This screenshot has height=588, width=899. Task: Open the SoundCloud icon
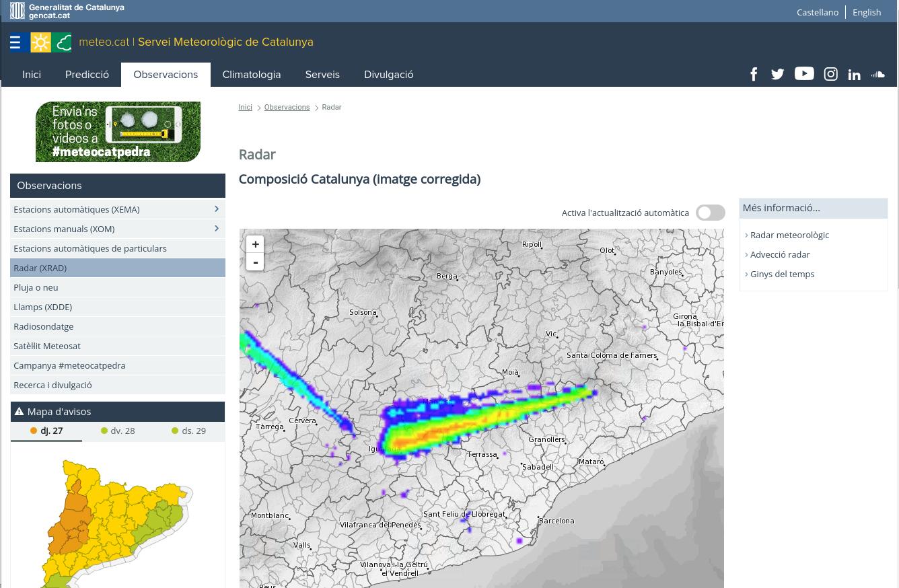[877, 75]
